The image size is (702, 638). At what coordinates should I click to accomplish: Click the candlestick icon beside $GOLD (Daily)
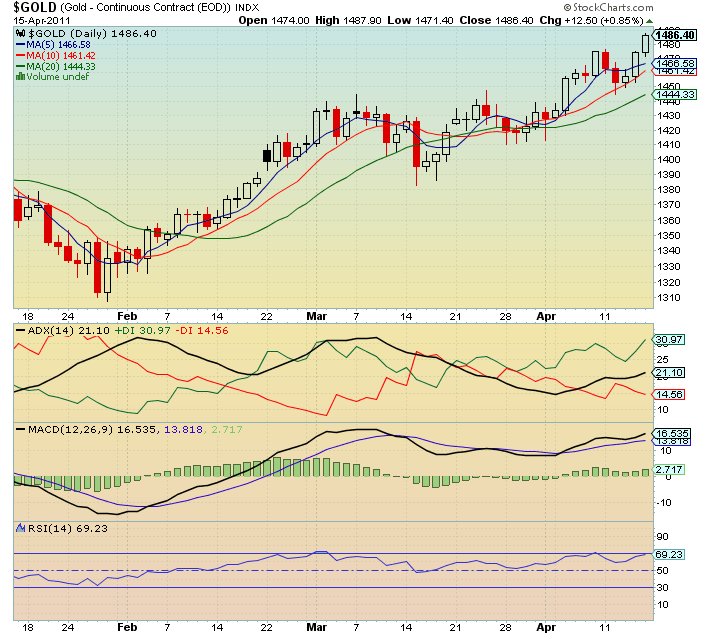(22, 34)
